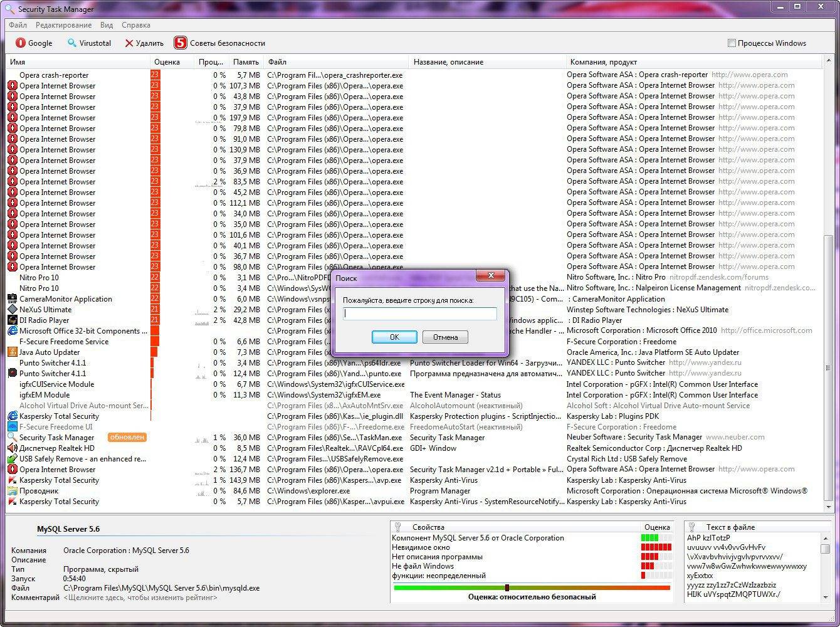Click Диспетчер Realtek HD speaker icon
The height and width of the screenshot is (627, 840).
click(x=13, y=448)
